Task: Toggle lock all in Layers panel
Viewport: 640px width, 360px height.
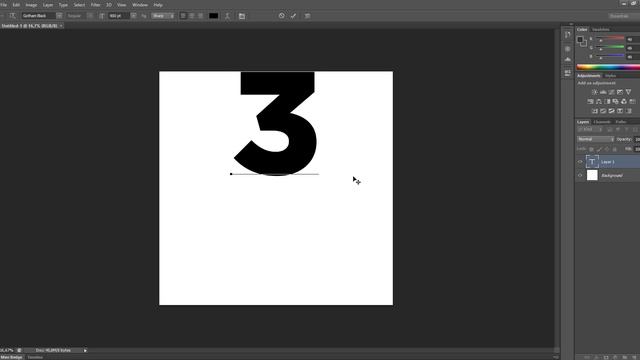Action: [x=614, y=149]
